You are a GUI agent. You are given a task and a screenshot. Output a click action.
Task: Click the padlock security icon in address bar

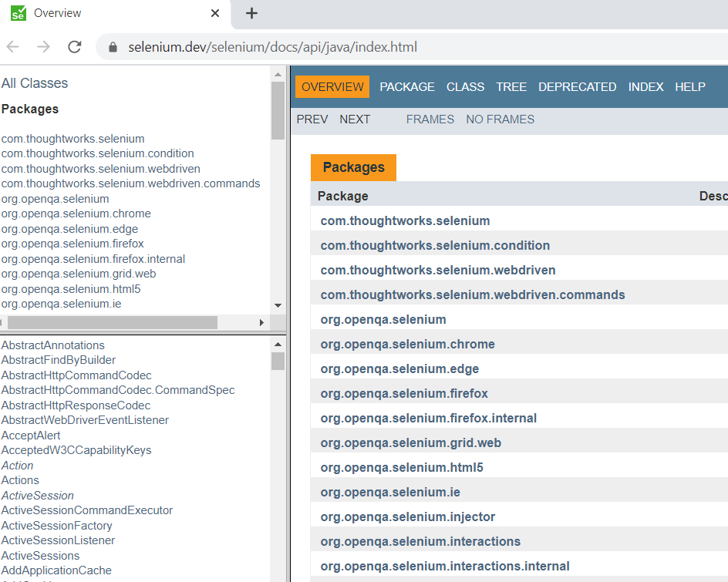click(x=113, y=47)
